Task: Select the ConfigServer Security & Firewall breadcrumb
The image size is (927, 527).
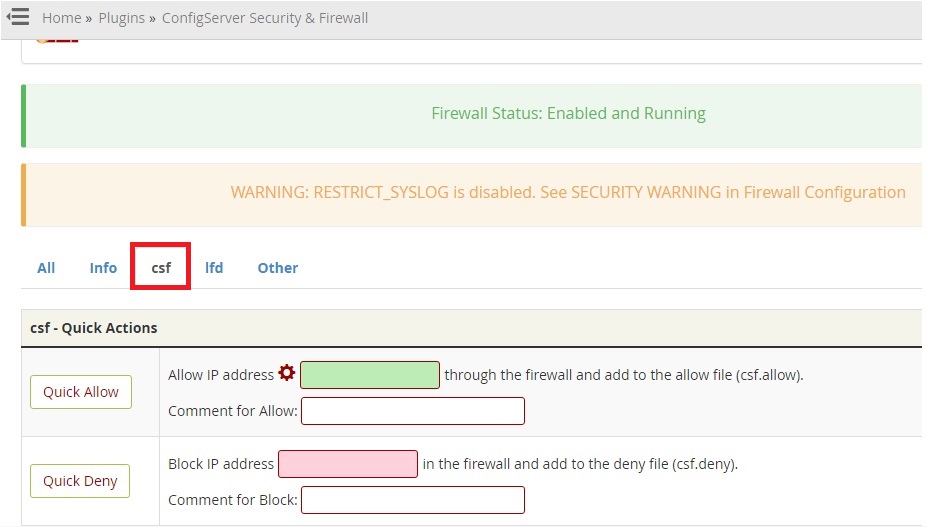Action: coord(265,18)
